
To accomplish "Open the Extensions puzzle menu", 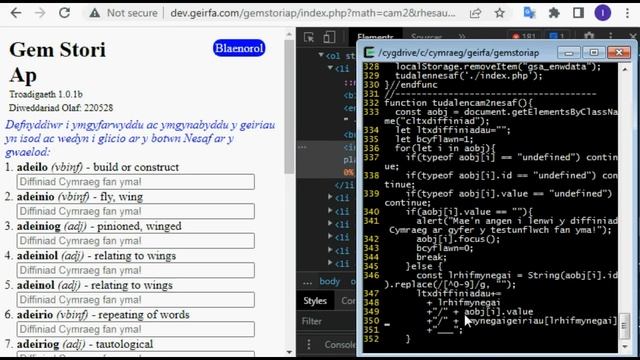I will 554,13.
